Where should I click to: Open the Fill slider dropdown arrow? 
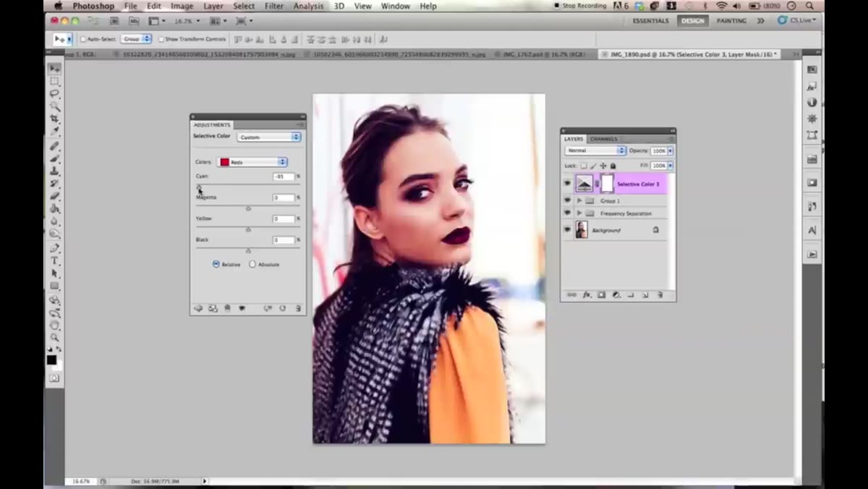pyautogui.click(x=671, y=166)
